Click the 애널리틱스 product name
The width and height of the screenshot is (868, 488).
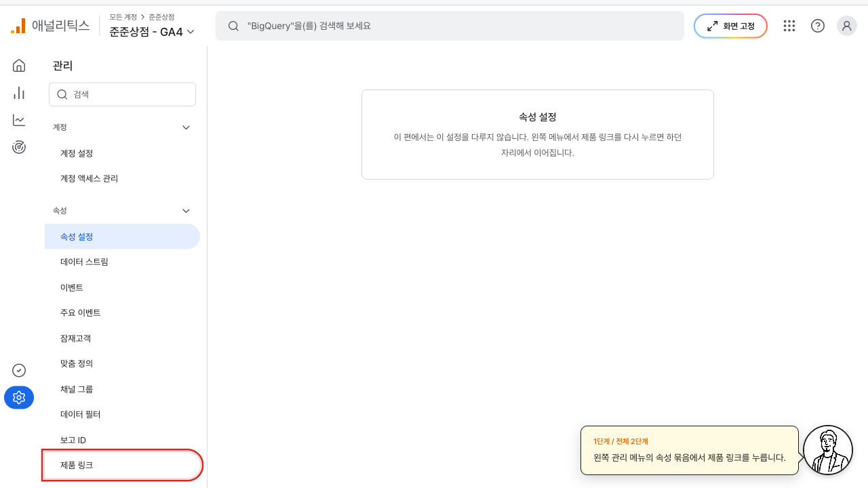61,26
